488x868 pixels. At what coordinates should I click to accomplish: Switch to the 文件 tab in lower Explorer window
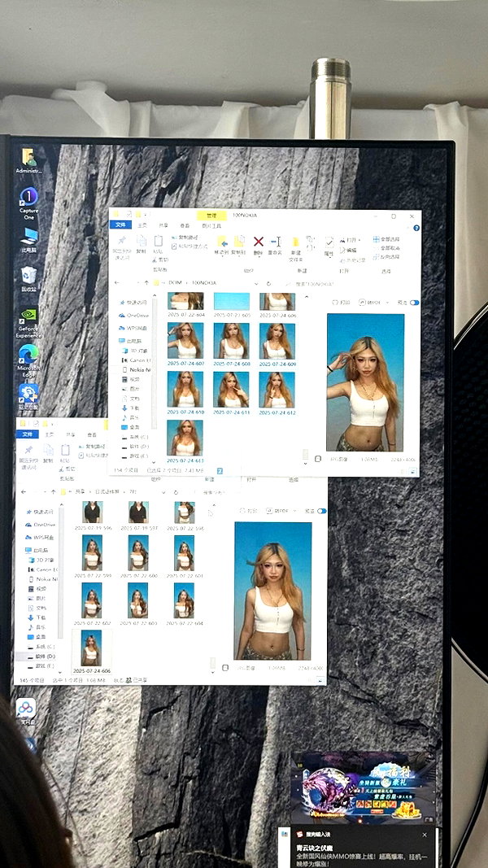(x=27, y=434)
